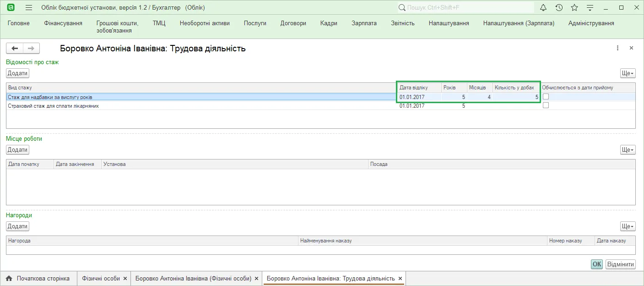This screenshot has height=286, width=644.
Task: Close the Фізичні особи tab
Action: 125,279
